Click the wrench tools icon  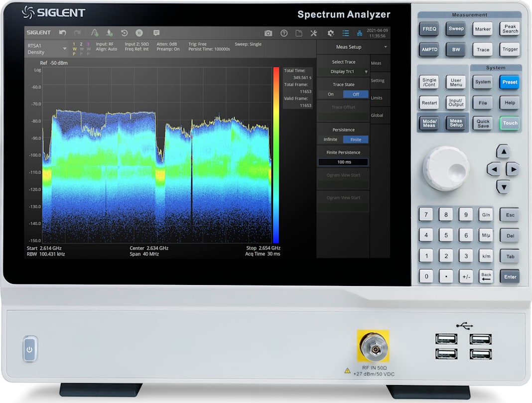click(313, 32)
